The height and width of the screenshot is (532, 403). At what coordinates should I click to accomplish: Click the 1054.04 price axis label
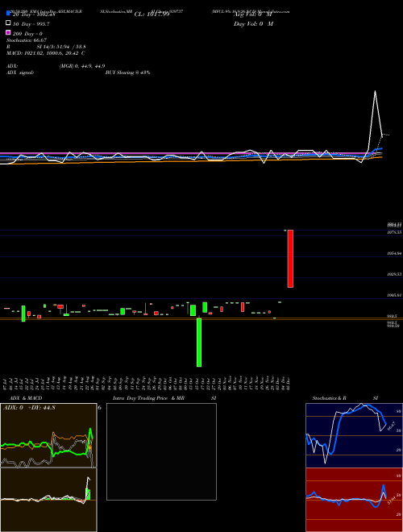(395, 253)
